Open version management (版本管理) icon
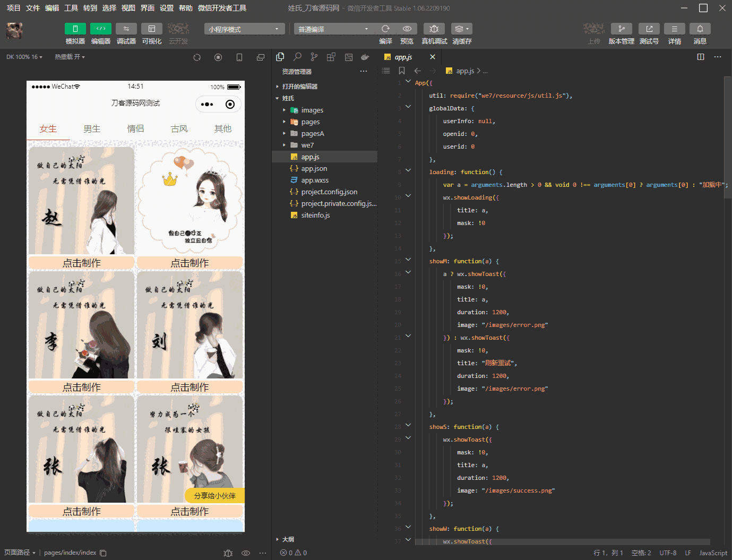 tap(621, 29)
